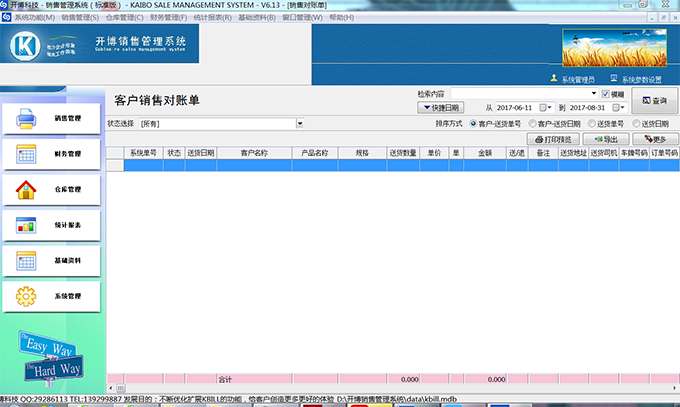
Task: Open start date 2017-06-11 calendar picker
Action: click(544, 107)
